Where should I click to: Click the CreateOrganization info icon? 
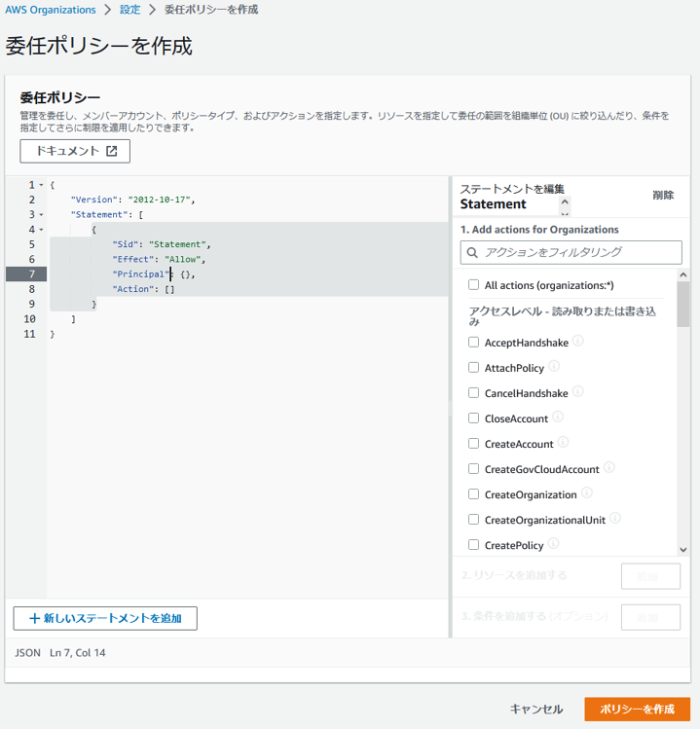[x=586, y=492]
